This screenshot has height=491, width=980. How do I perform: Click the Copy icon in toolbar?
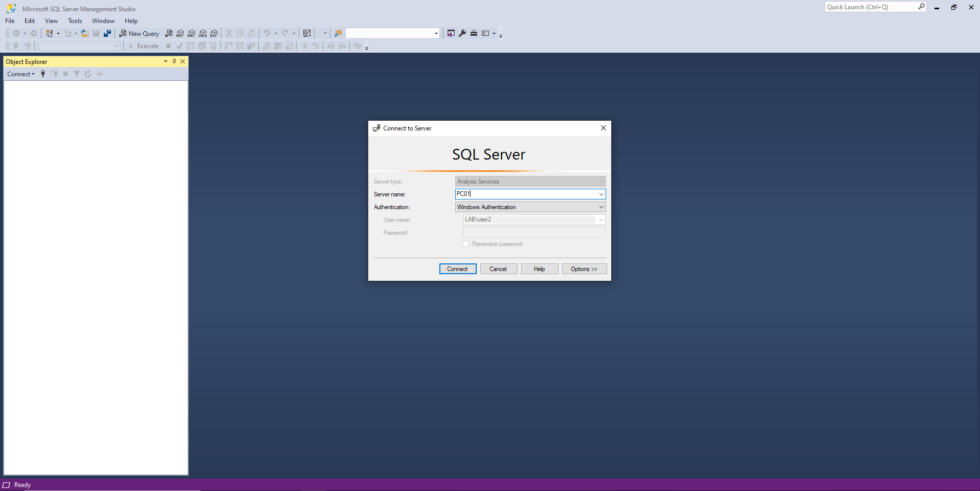pyautogui.click(x=240, y=33)
